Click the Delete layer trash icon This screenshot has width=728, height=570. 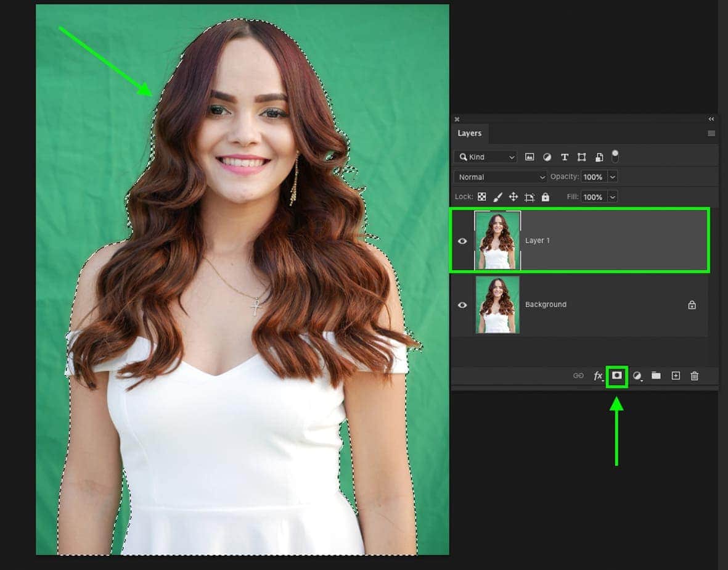pos(695,376)
